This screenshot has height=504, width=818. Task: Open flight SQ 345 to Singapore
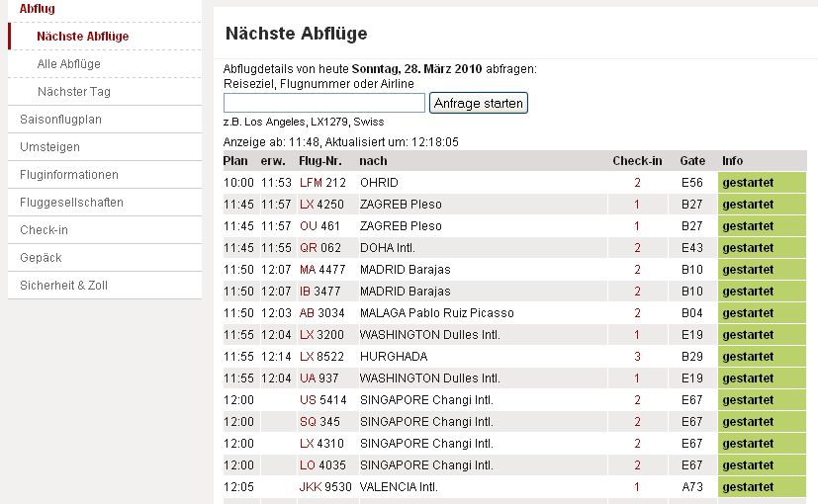[318, 422]
